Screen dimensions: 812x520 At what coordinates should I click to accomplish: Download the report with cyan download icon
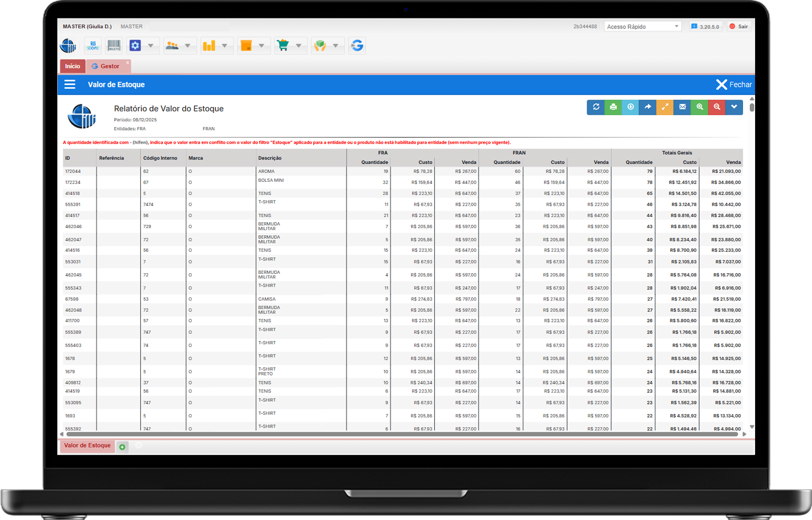click(630, 107)
